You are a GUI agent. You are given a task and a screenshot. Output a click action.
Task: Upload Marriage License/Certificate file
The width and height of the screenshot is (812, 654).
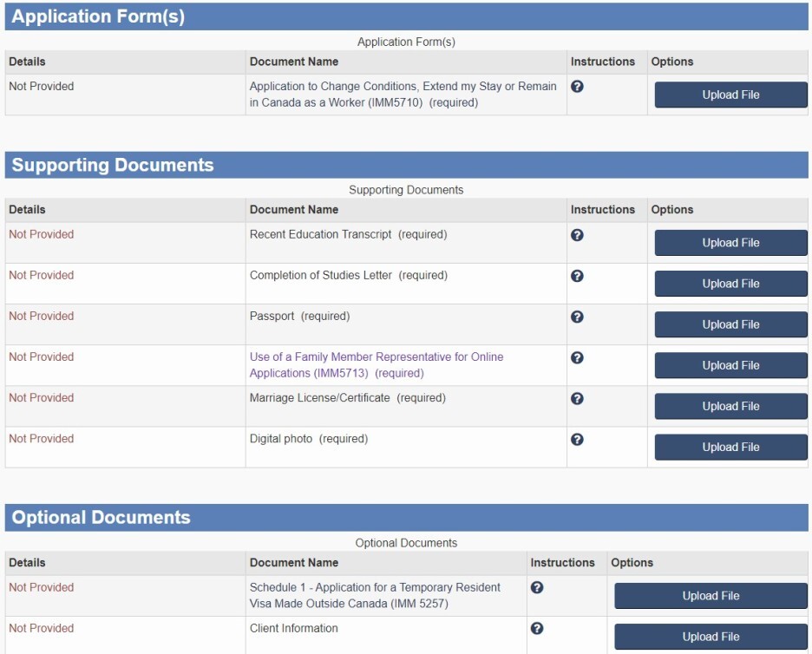click(730, 407)
